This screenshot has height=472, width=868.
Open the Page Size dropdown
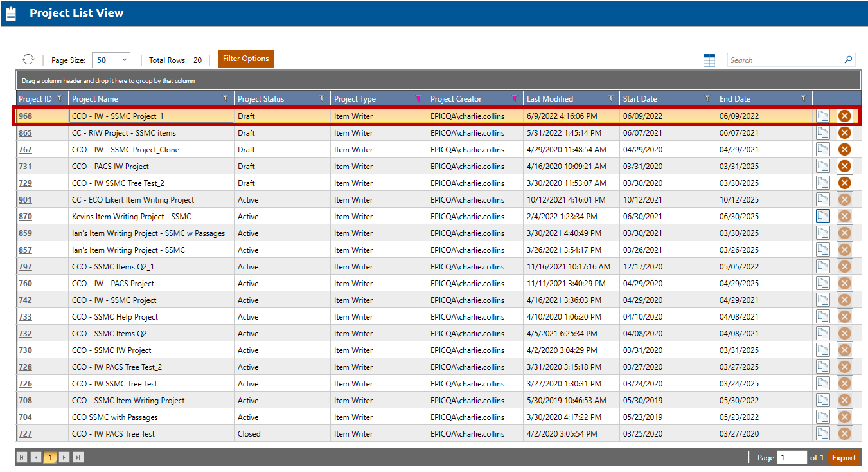(x=111, y=60)
